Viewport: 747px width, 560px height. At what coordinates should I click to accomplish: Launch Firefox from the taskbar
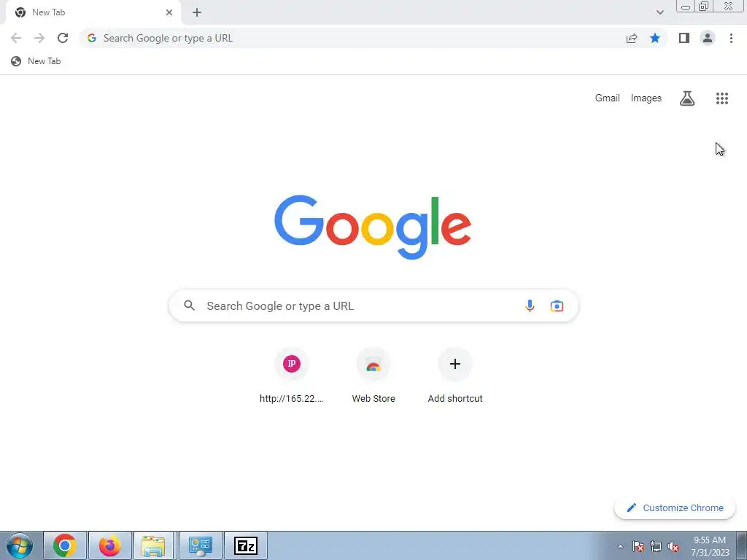tap(110, 545)
